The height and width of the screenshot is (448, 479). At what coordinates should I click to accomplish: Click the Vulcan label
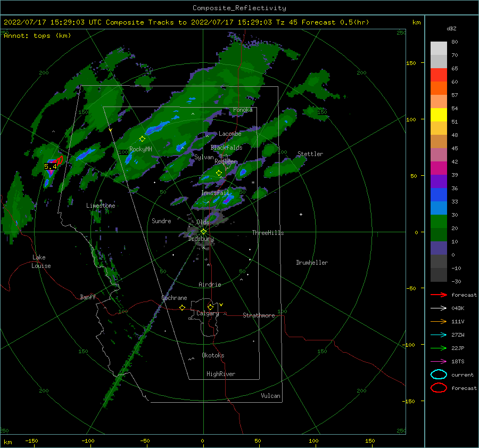coord(270,396)
